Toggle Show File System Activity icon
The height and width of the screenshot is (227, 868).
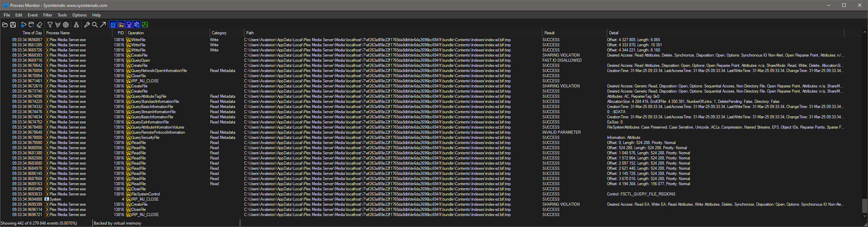[121, 25]
